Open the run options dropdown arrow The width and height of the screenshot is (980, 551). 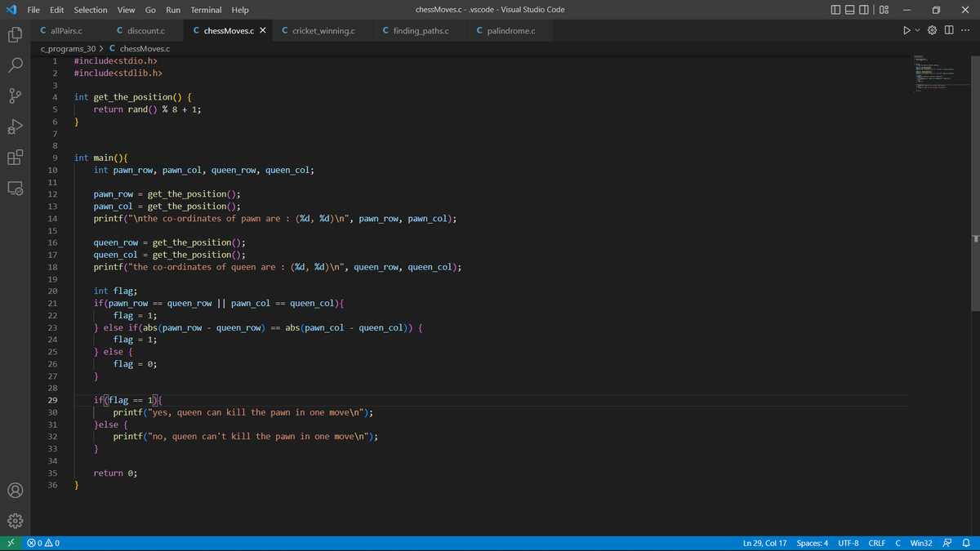coord(918,31)
